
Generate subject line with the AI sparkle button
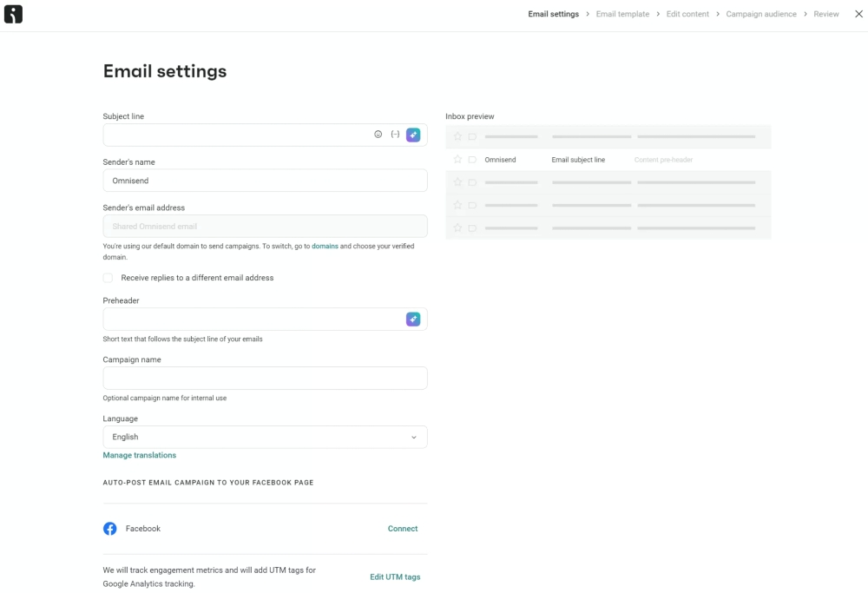413,134
